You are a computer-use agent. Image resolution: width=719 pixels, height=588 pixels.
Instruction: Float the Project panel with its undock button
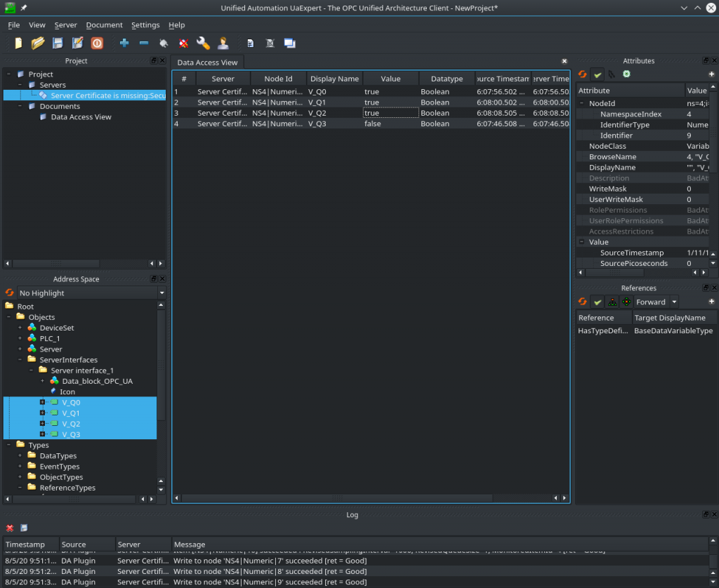(x=154, y=60)
